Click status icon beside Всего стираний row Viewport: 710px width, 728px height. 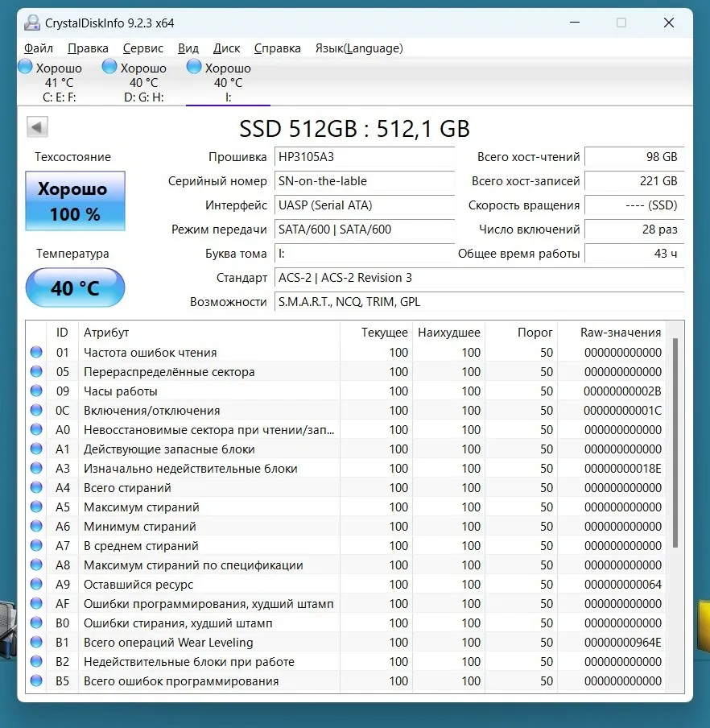point(36,488)
